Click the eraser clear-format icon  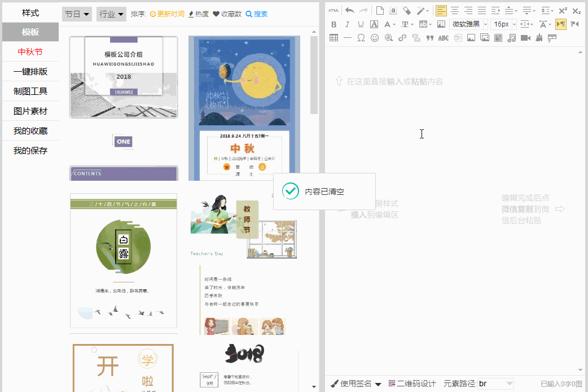[406, 11]
